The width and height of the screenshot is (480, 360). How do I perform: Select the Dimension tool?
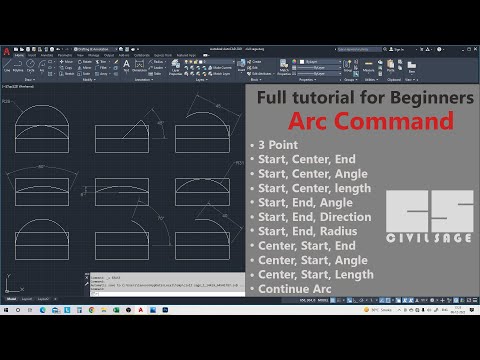(139, 66)
